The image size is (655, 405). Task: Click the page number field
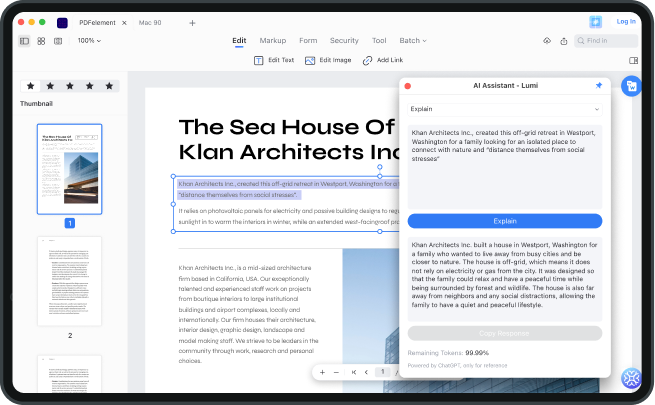coord(383,372)
